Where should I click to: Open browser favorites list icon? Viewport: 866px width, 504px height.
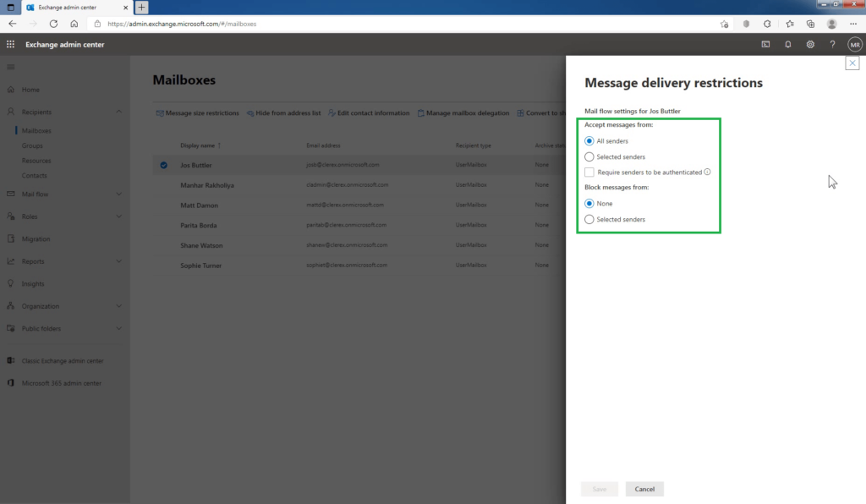(790, 24)
